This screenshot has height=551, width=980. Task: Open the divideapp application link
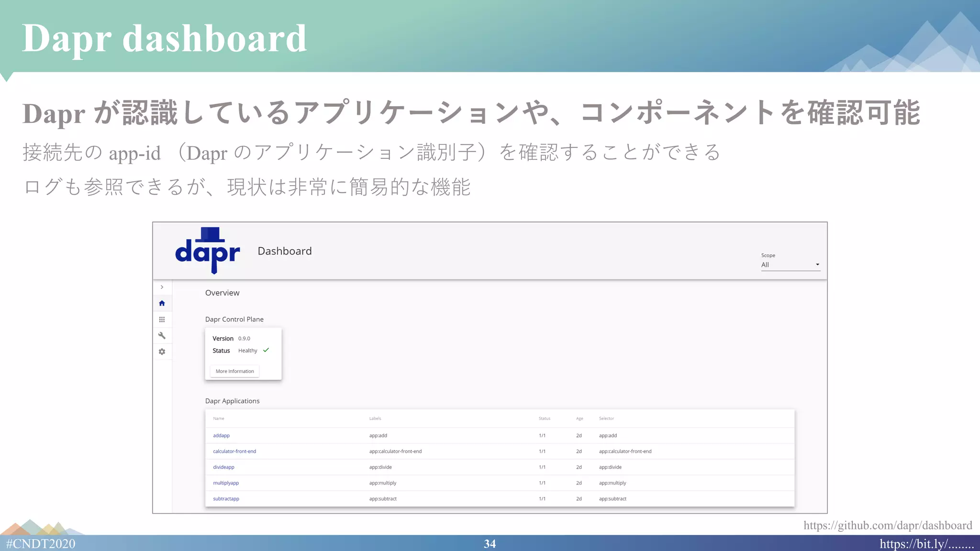click(223, 467)
